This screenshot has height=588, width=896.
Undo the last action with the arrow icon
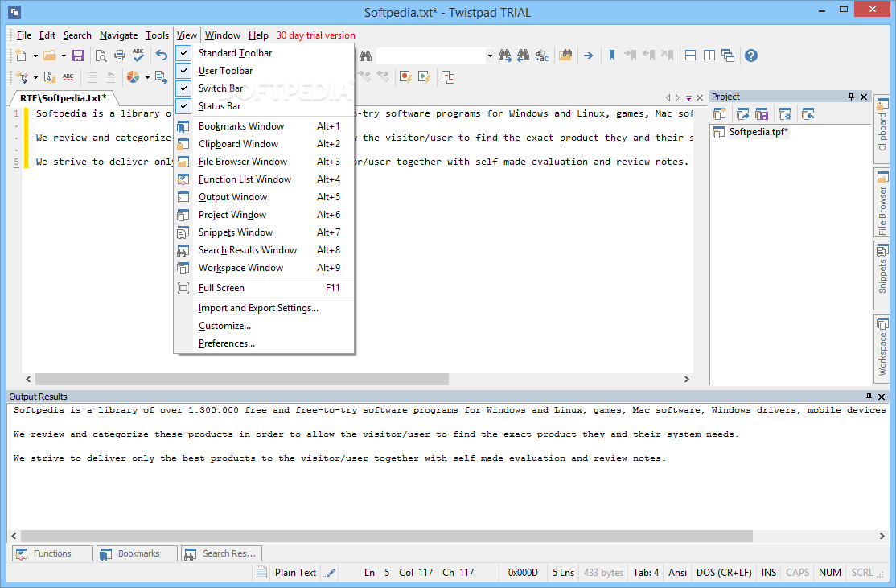coord(162,56)
